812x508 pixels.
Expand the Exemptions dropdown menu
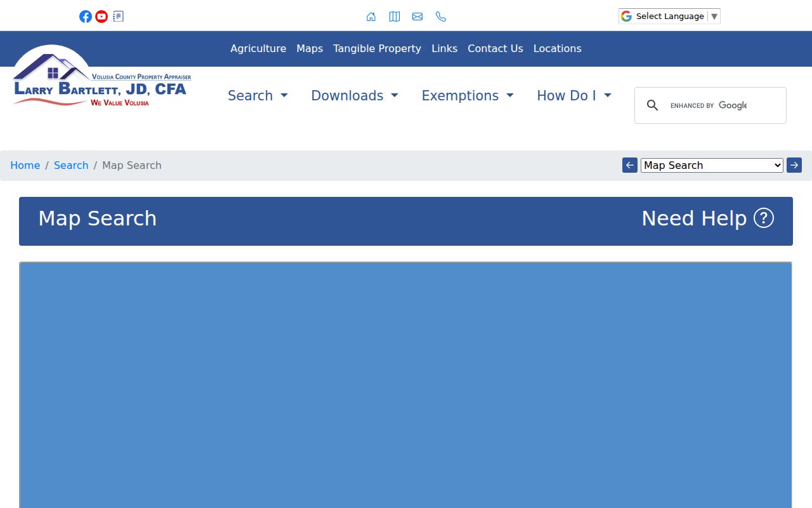(x=468, y=95)
